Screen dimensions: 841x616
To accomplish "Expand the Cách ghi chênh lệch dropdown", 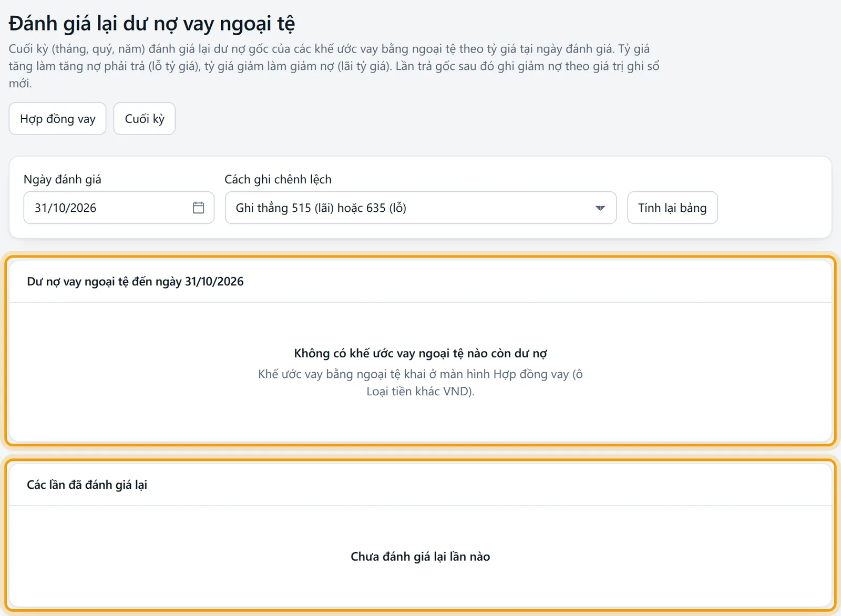I will point(420,208).
